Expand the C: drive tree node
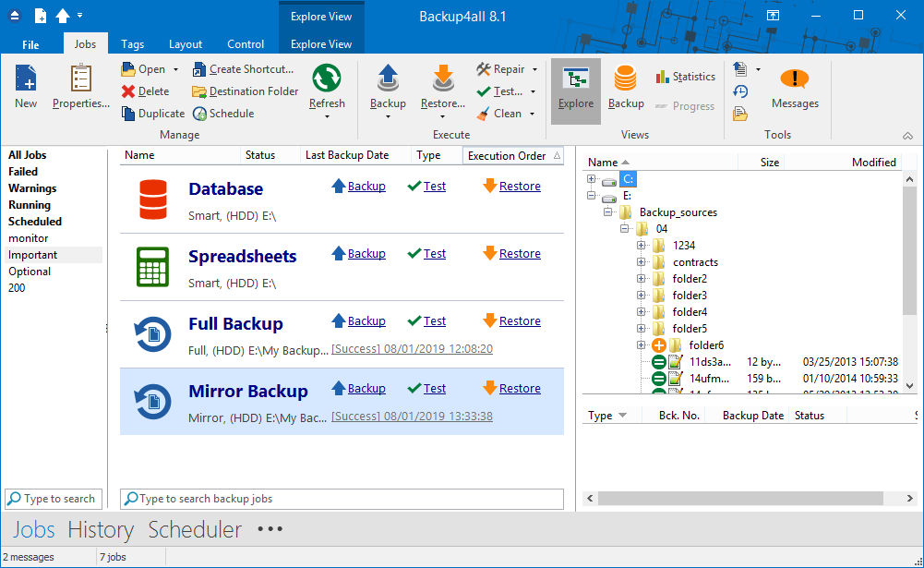The height and width of the screenshot is (568, 924). 592,179
